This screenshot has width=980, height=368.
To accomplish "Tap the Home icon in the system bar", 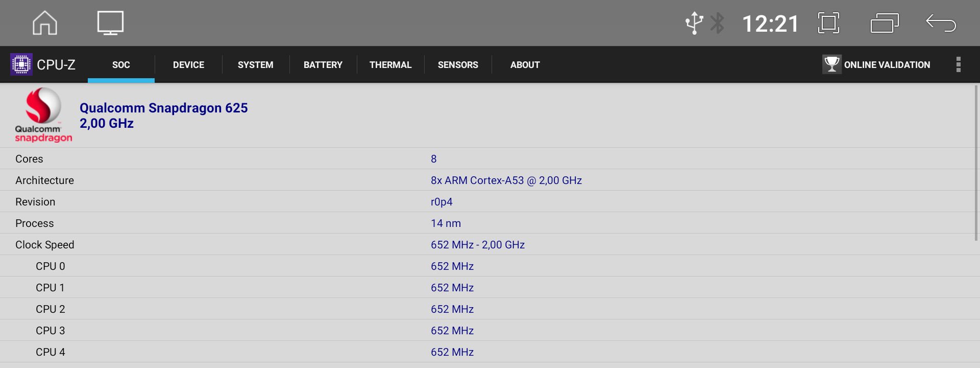I will pyautogui.click(x=45, y=23).
